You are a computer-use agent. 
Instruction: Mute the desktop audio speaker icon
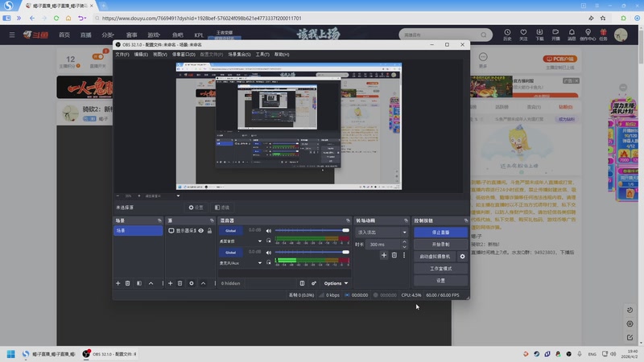(x=269, y=231)
